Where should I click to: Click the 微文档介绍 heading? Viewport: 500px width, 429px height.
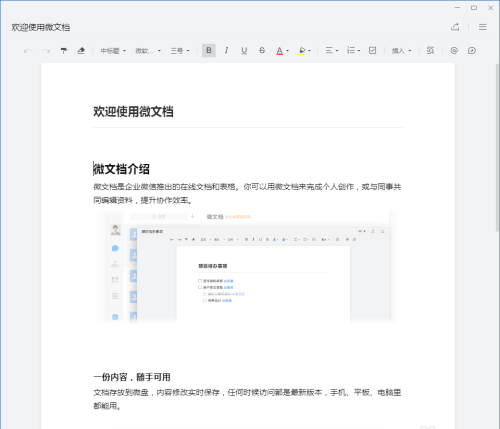click(x=121, y=169)
